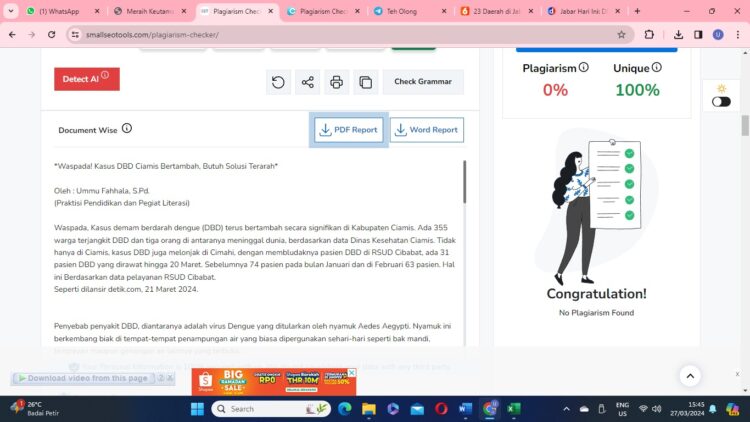750x422 pixels.
Task: Open the Chrome three-dot menu
Action: pos(738,34)
